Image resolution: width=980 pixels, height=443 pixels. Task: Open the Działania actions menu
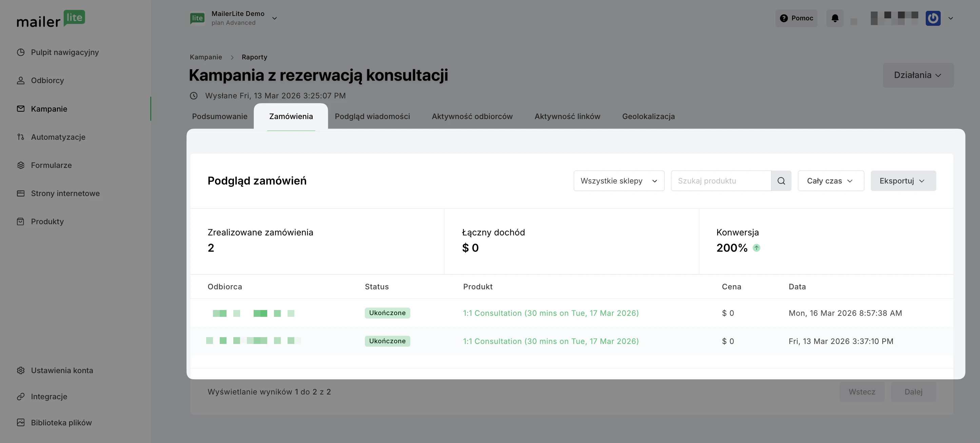point(918,75)
